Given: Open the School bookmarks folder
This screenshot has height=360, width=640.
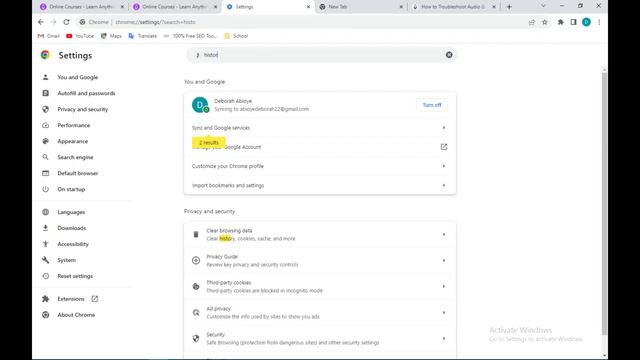Looking at the screenshot, I should [236, 36].
